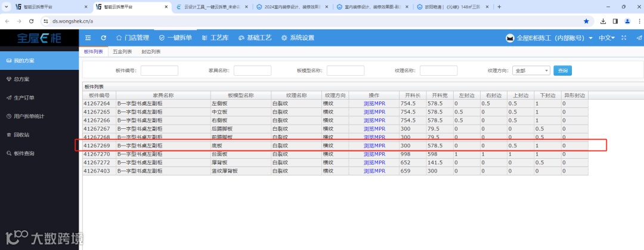The width and height of the screenshot is (644, 250).
Task: Open a new browser tab
Action: click(499, 7)
